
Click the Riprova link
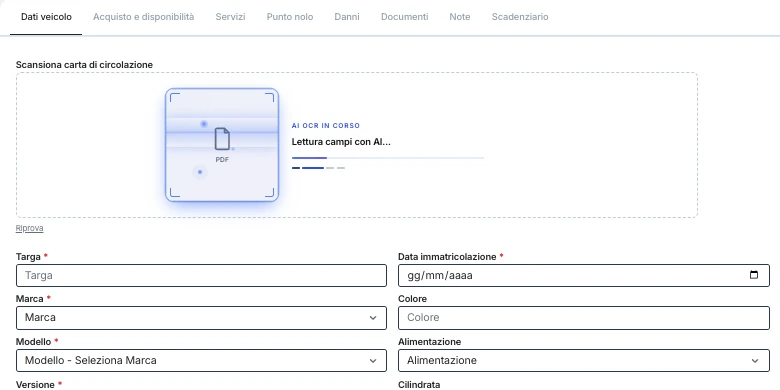click(29, 228)
